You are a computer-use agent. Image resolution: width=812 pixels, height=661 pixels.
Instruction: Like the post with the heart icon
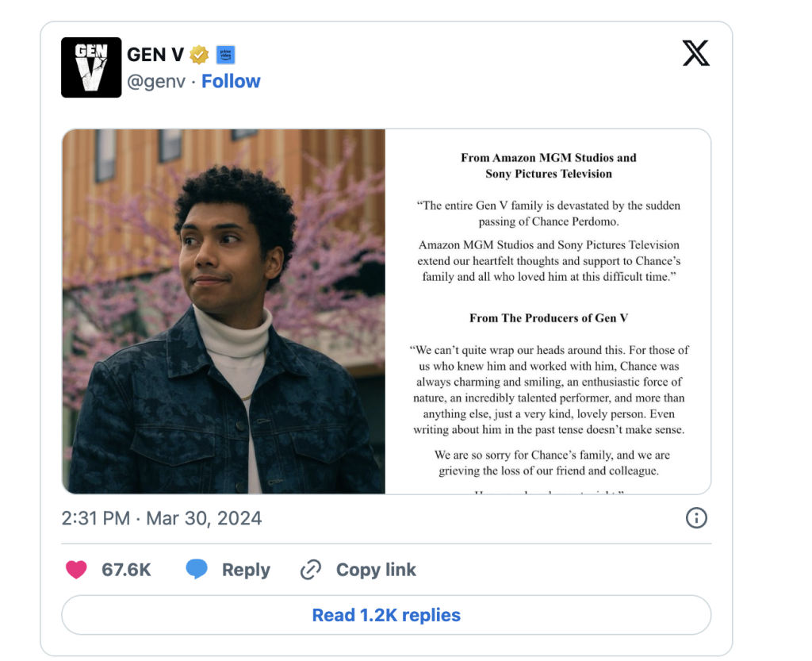76,570
